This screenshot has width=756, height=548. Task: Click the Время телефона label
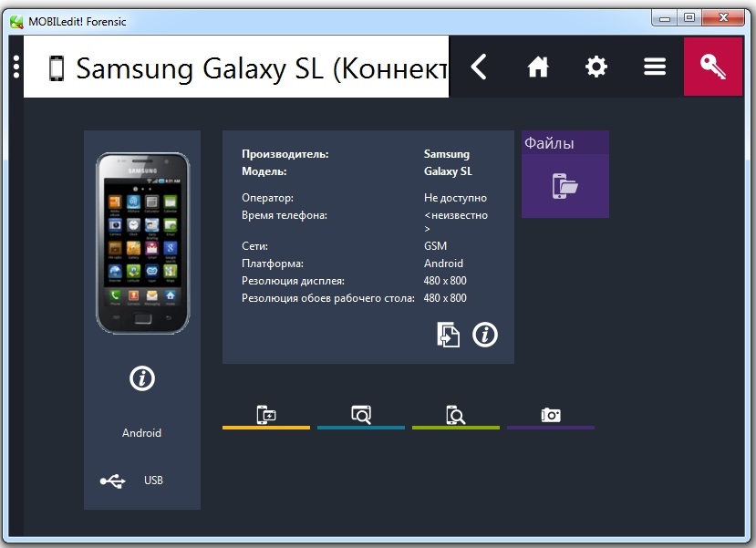pos(285,215)
